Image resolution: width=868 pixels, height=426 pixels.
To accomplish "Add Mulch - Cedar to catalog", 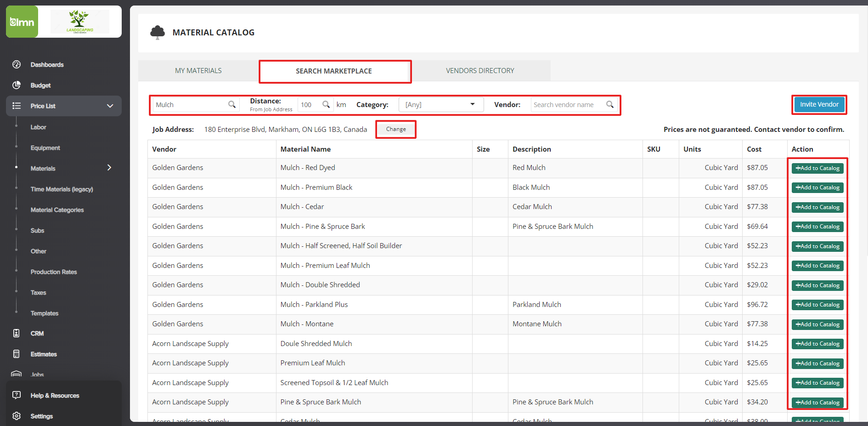I will coord(817,207).
